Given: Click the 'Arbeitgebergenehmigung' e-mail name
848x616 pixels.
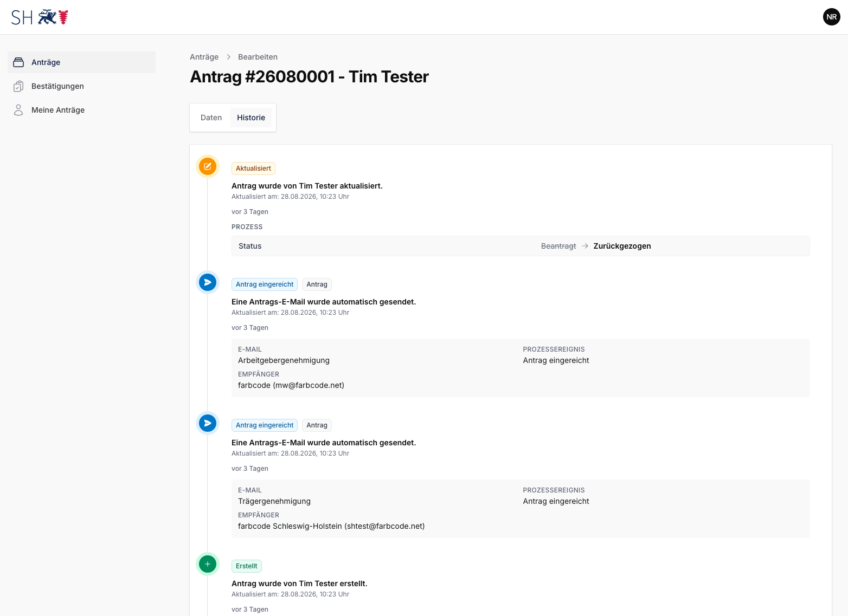Looking at the screenshot, I should click(284, 360).
